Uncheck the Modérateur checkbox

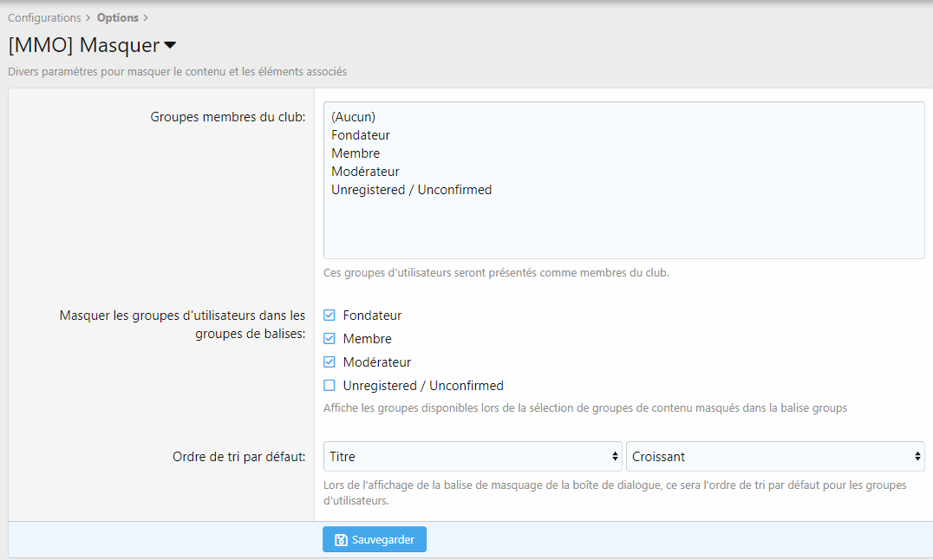tap(329, 362)
